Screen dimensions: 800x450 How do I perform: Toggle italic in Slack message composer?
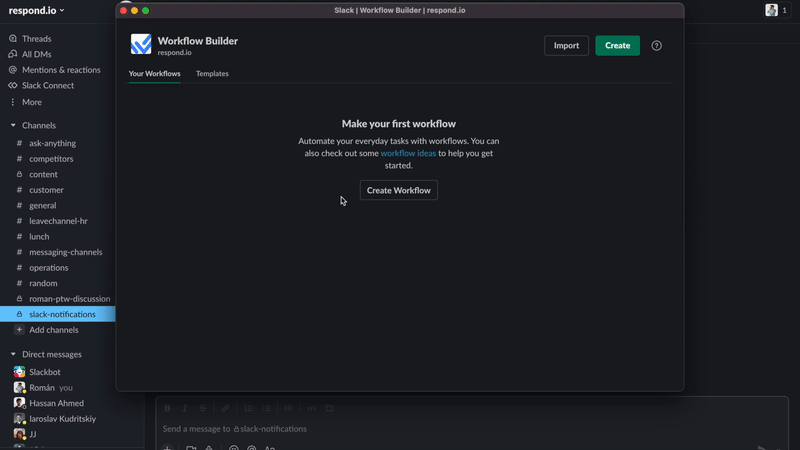(185, 408)
